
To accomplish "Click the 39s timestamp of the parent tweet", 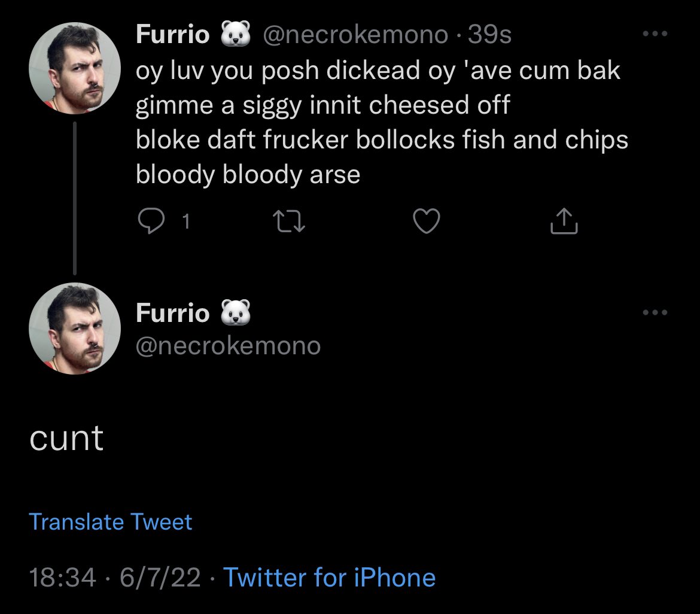I will coord(490,35).
